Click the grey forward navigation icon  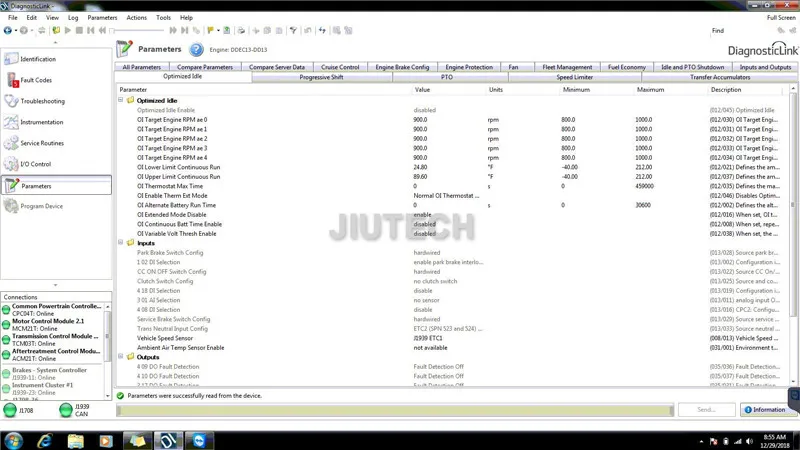[23, 31]
